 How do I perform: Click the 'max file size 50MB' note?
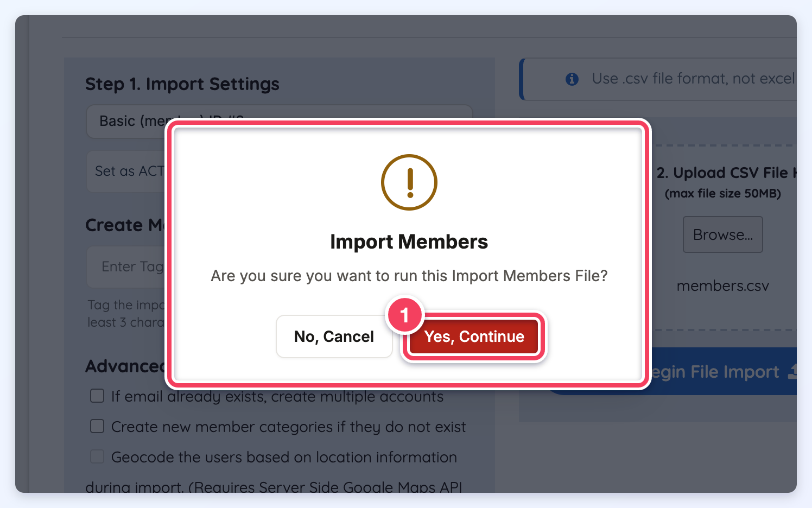pyautogui.click(x=723, y=194)
